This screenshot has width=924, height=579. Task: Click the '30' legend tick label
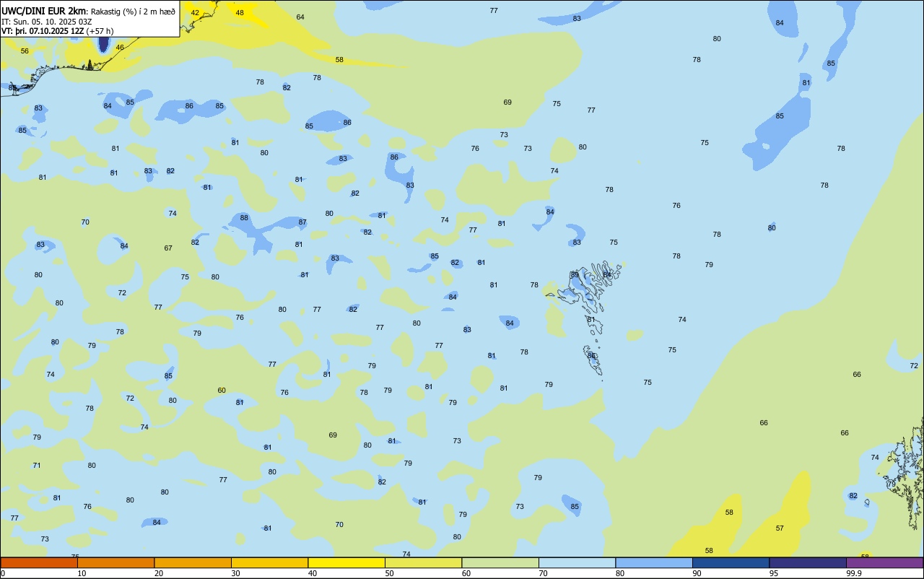point(236,573)
